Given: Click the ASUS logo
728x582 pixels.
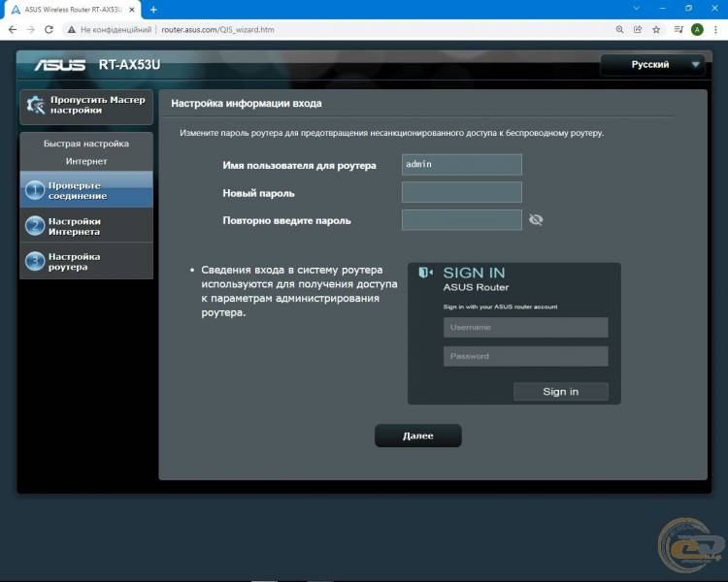Looking at the screenshot, I should [x=60, y=65].
